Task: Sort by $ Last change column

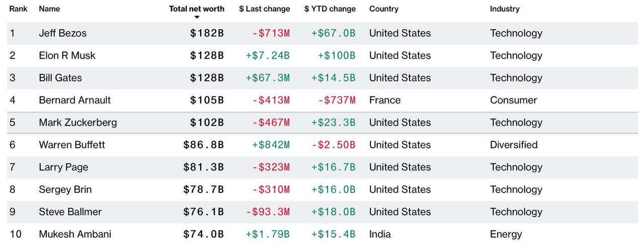Action: [264, 9]
